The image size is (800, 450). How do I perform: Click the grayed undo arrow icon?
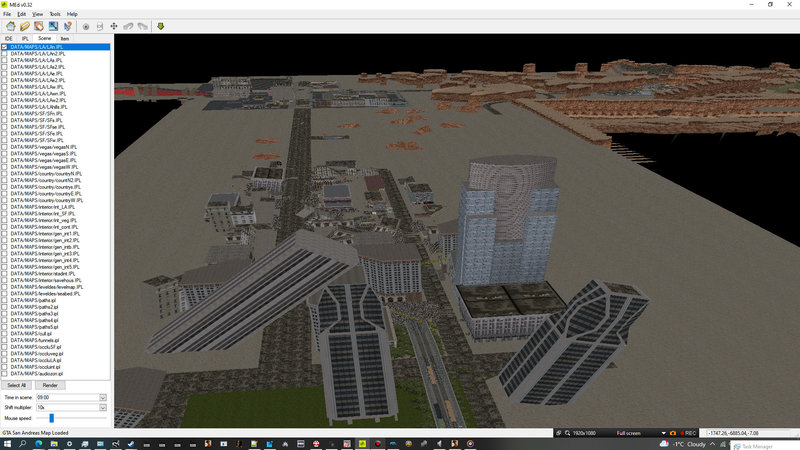[x=128, y=27]
